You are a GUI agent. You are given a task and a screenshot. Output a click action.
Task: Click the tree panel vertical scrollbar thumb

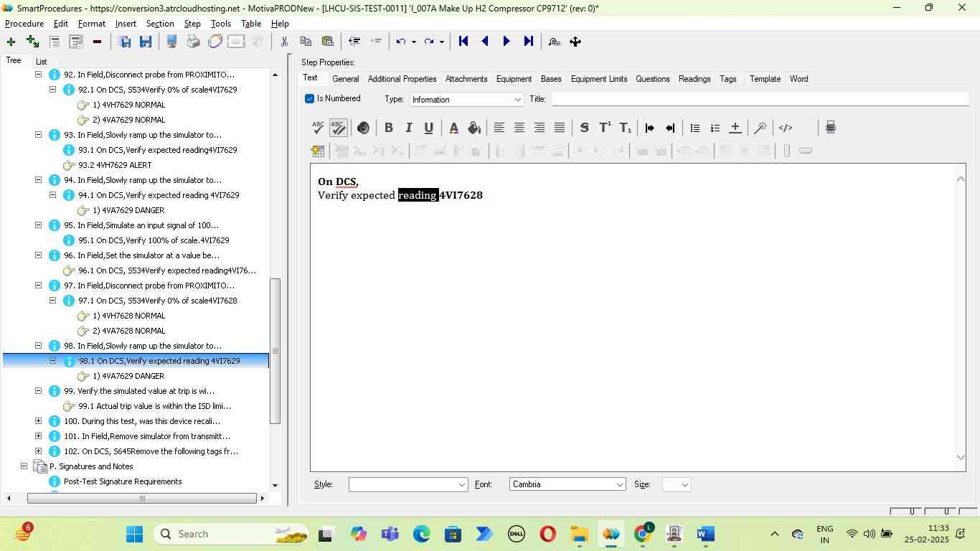(x=275, y=352)
